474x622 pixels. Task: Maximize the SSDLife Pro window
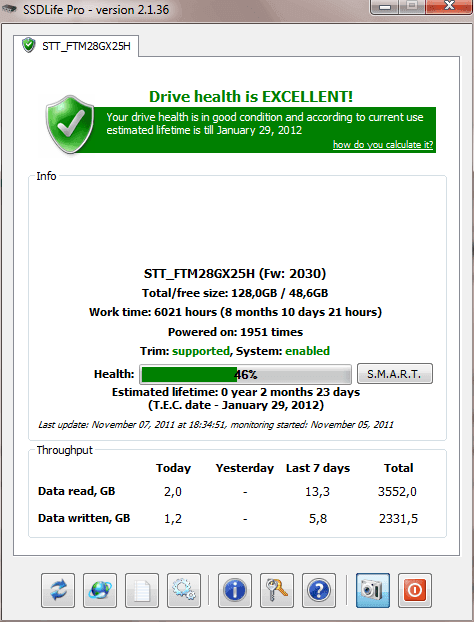(412, 7)
